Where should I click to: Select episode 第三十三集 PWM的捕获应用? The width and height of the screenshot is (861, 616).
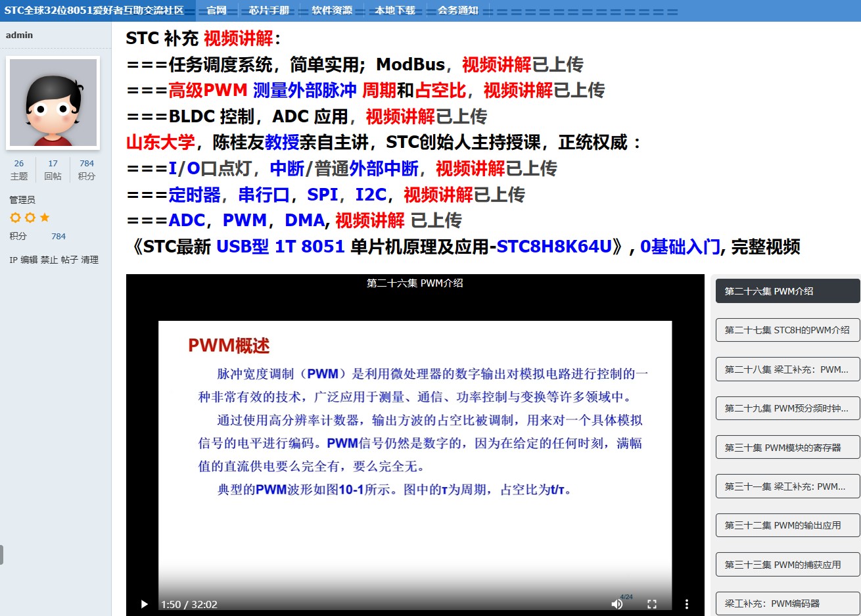tap(787, 565)
